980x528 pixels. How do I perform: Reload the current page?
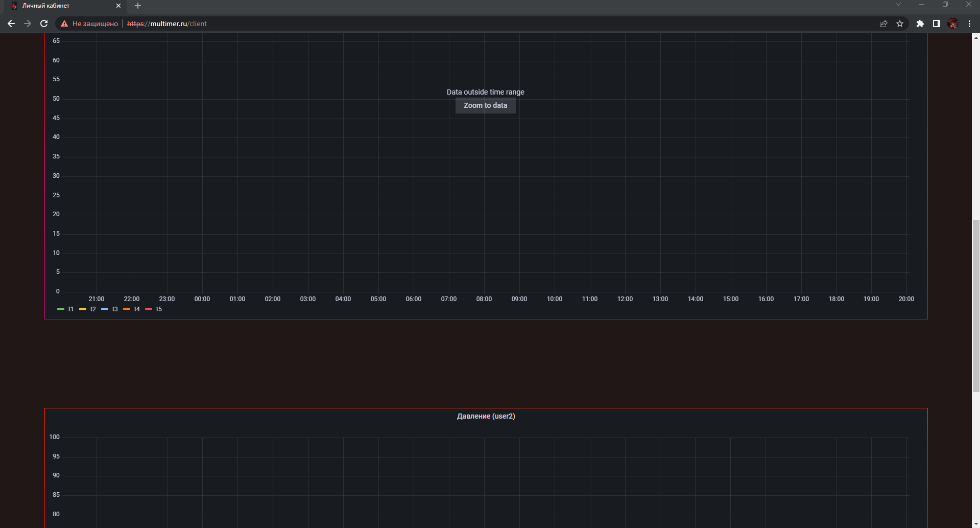point(44,24)
